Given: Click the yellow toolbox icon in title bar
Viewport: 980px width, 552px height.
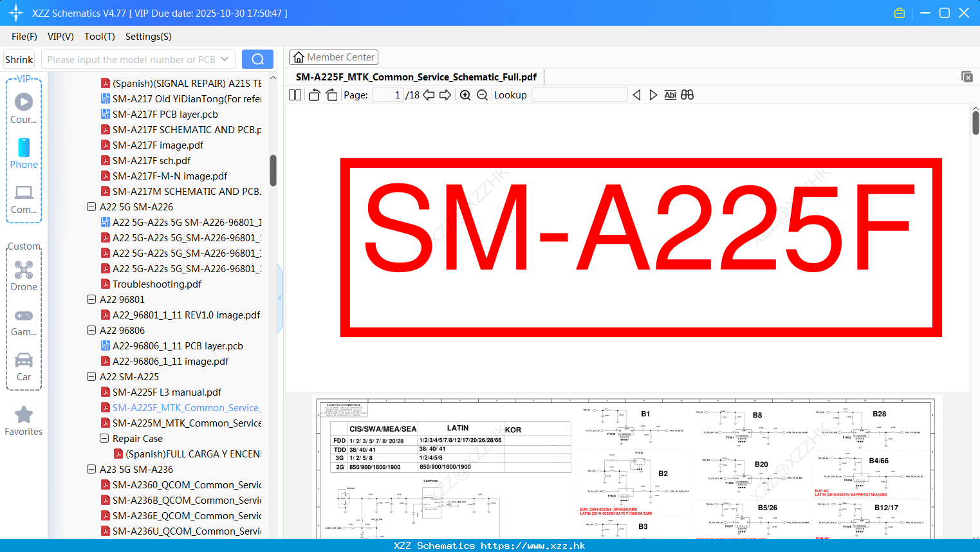Looking at the screenshot, I should coord(900,13).
